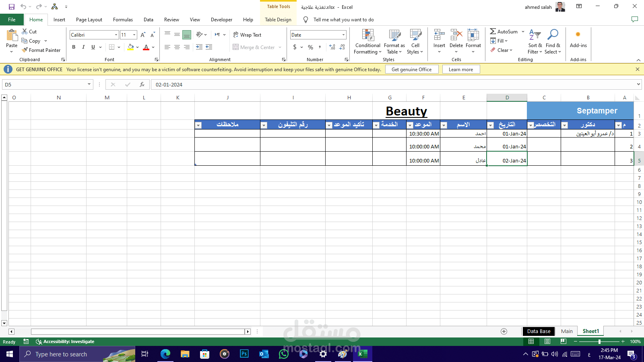
Task: Toggle Middle Align vertical alignment
Action: [177, 35]
